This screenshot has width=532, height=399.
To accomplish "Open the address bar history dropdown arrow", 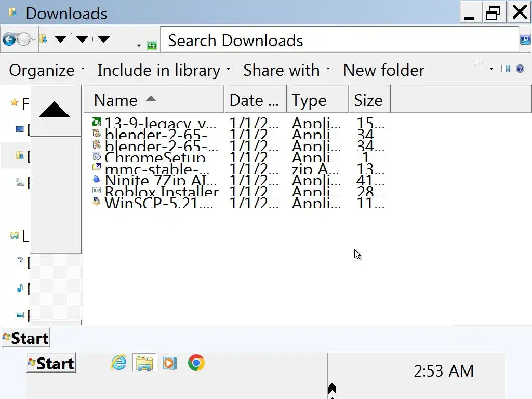I will [139, 46].
